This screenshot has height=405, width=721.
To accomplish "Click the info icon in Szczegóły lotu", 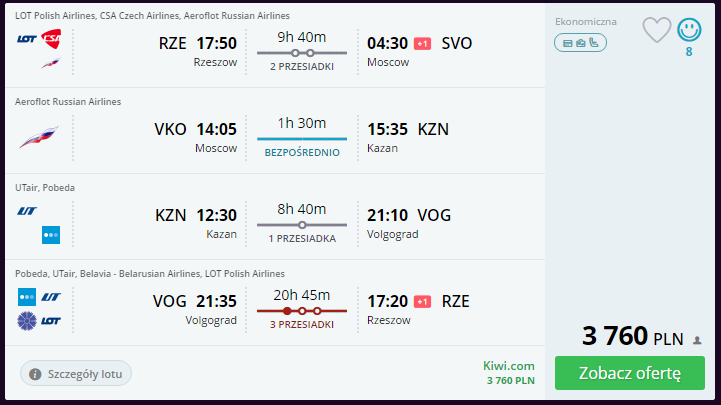I will (x=35, y=374).
